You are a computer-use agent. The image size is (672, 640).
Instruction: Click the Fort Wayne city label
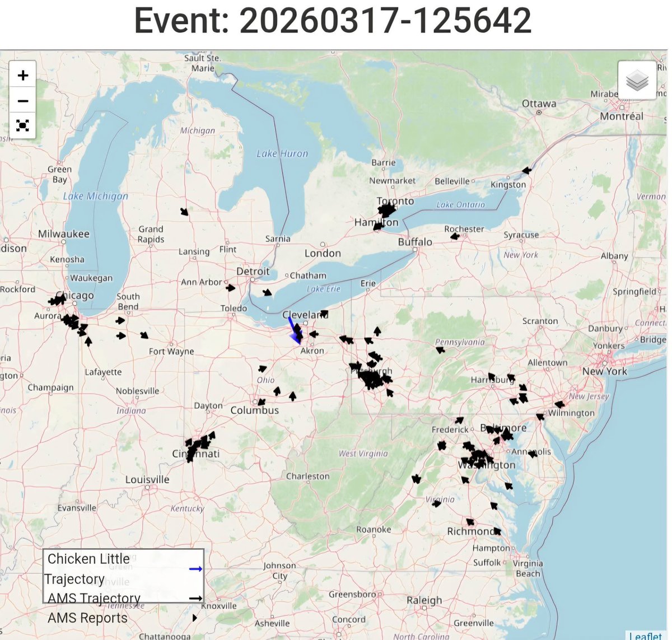[171, 352]
